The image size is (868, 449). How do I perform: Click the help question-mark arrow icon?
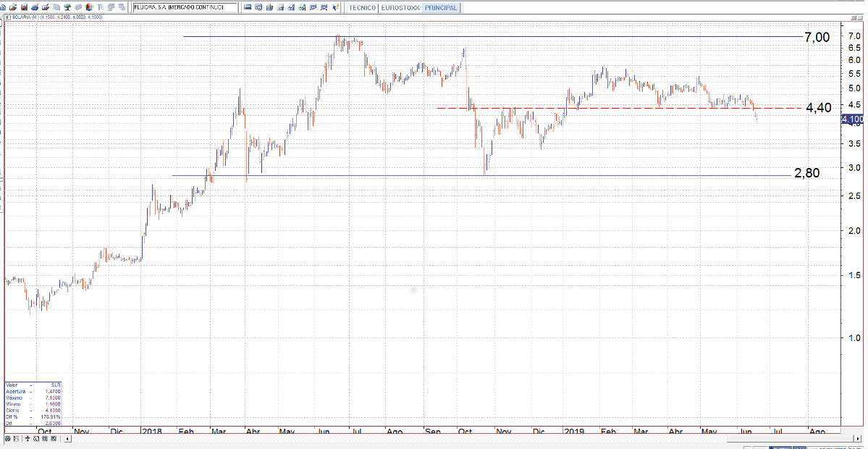coord(335,7)
